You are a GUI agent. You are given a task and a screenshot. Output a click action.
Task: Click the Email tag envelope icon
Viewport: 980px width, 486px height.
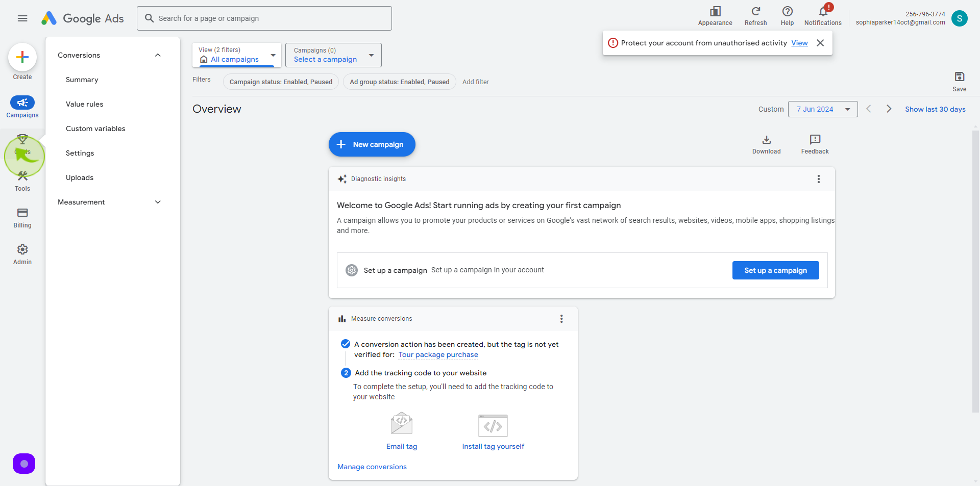tap(402, 424)
